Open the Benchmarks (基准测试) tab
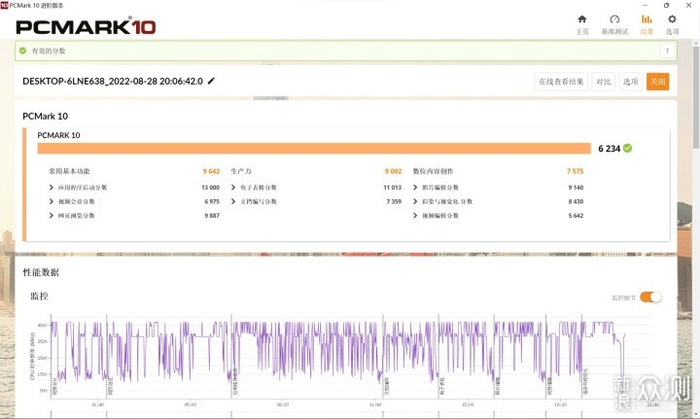 (615, 25)
